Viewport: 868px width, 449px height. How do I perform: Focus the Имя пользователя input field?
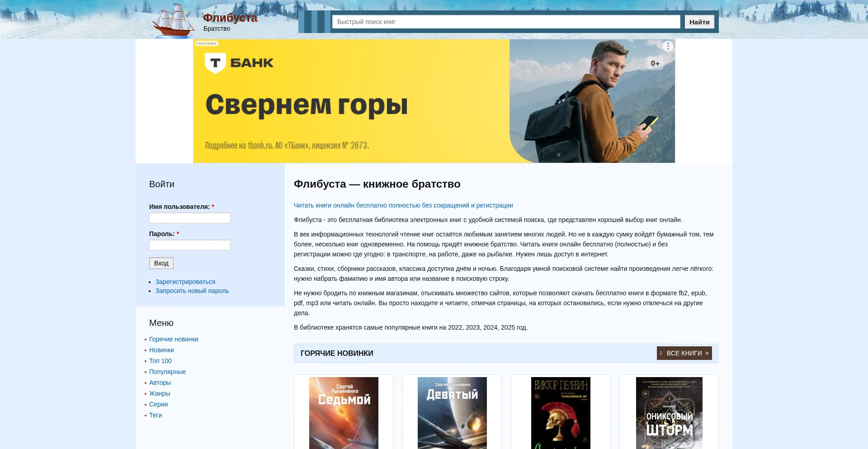pos(190,218)
